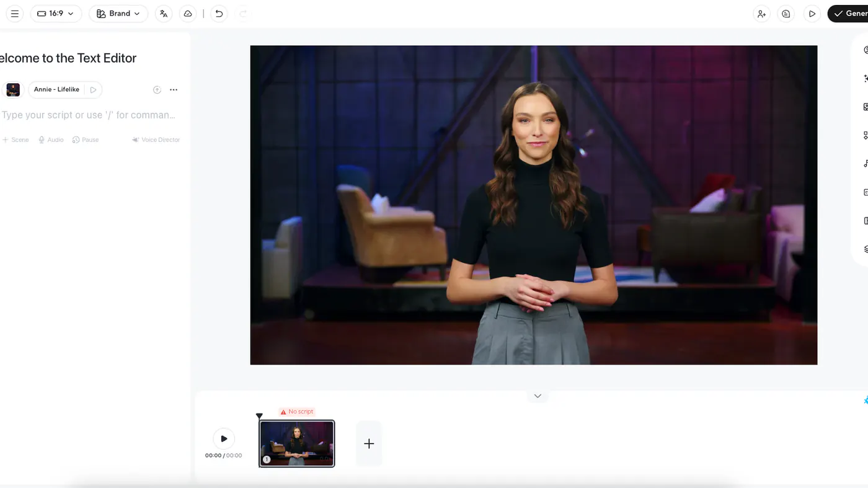868x488 pixels.
Task: Open the 16:9 aspect ratio dropdown
Action: pos(56,14)
